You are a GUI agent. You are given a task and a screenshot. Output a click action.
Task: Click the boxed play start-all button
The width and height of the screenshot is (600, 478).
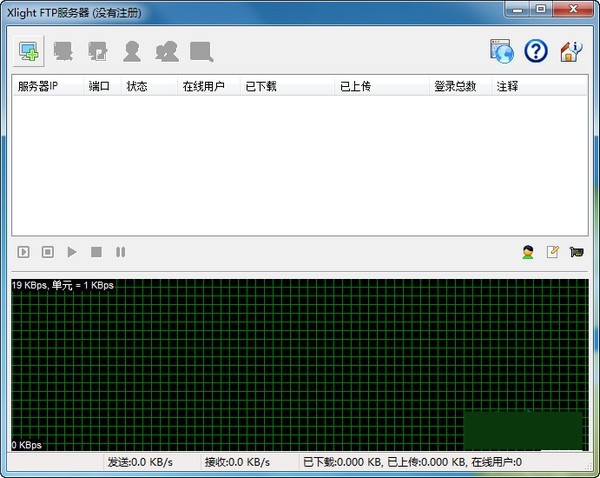[24, 252]
